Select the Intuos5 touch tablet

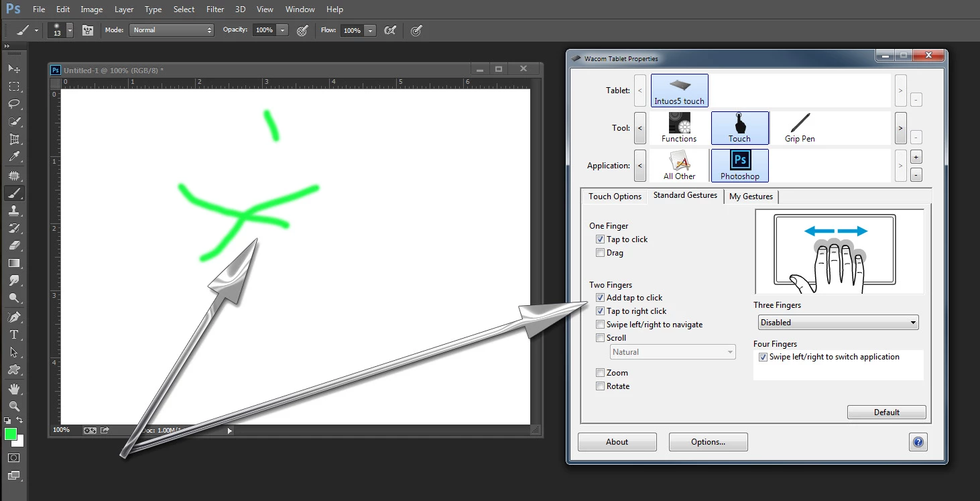pyautogui.click(x=680, y=90)
